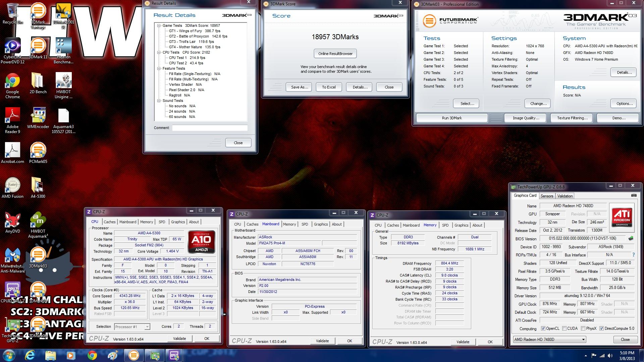Click the GPU-Z BIOS save chip icon
644x362 pixels.
[x=631, y=238]
